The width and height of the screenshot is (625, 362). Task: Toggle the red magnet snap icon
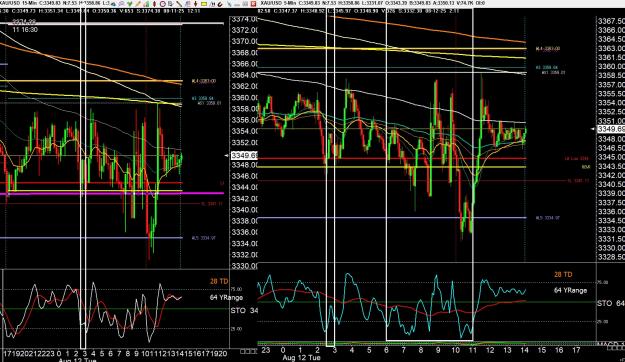click(220, 4)
